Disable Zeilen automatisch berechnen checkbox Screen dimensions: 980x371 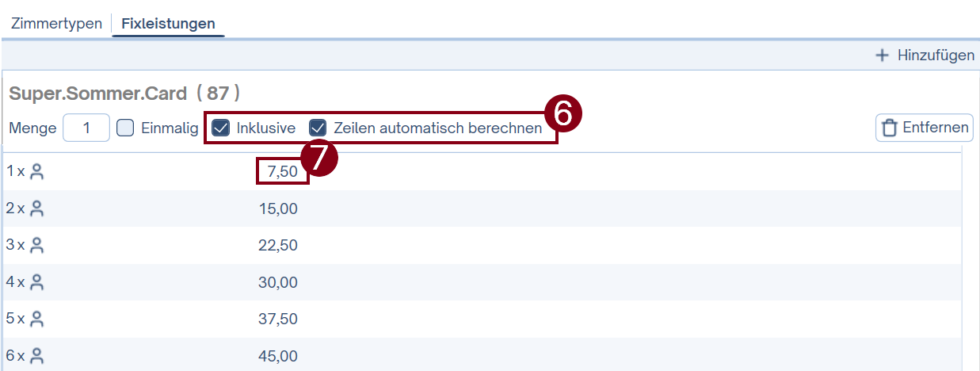tap(318, 128)
